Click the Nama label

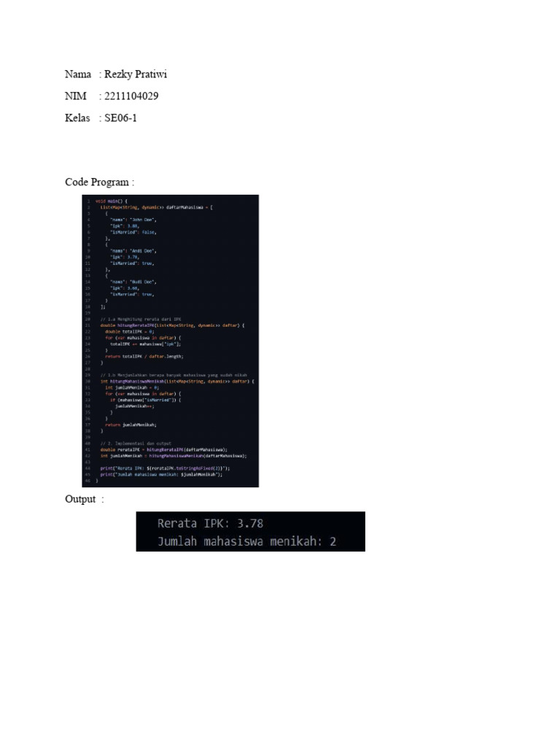point(77,74)
